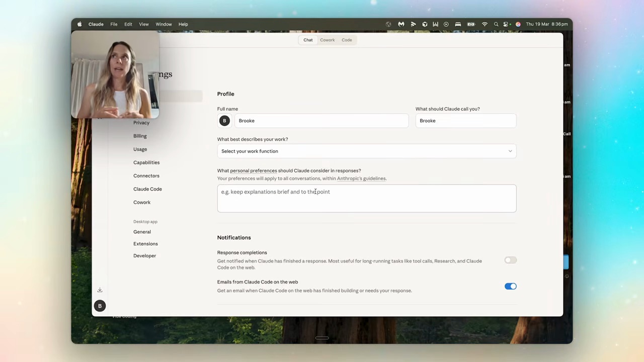Screen dimensions: 644x362
Task: Open the View menu
Action: point(144,24)
